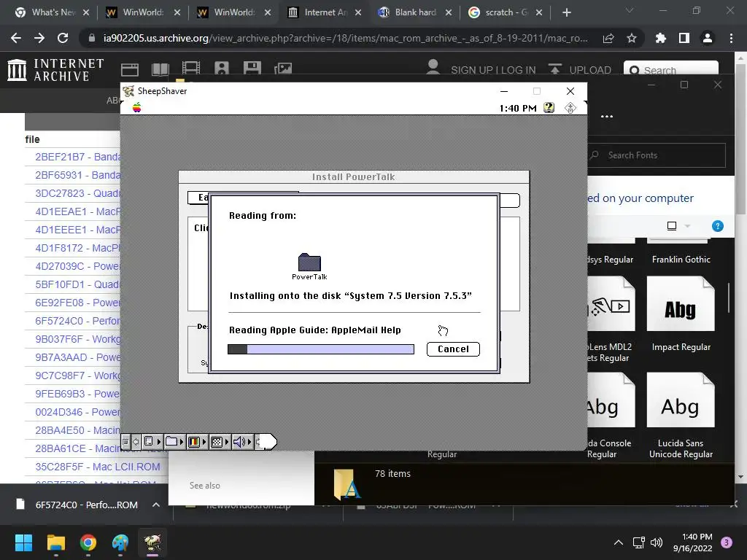Open the Windows Start menu
This screenshot has width=747, height=560.
[23, 542]
